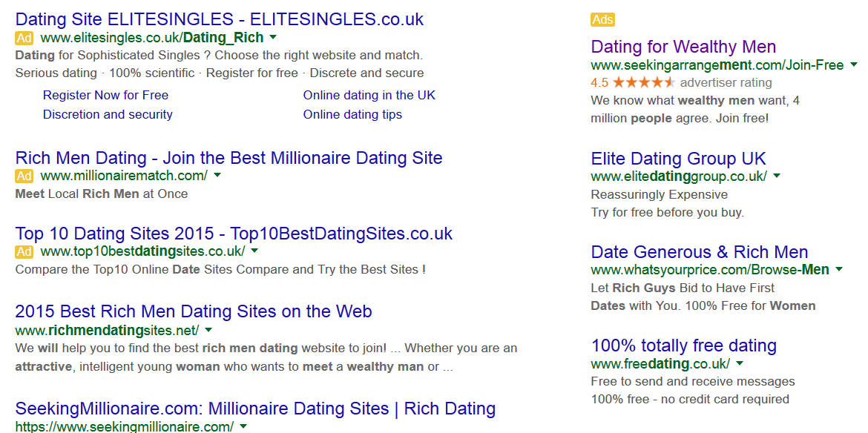Open dropdown arrow after richmendatingsites.net URL
This screenshot has width=868, height=433.
(208, 330)
